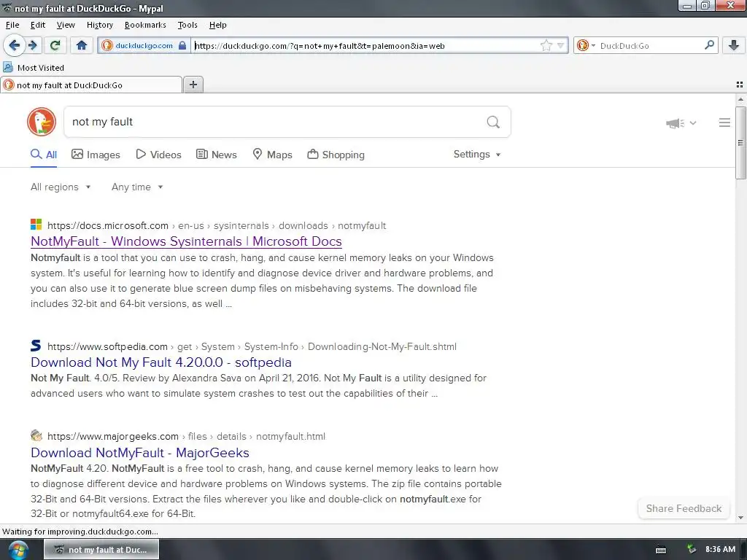Image resolution: width=747 pixels, height=560 pixels.
Task: Open the File menu
Action: [12, 26]
